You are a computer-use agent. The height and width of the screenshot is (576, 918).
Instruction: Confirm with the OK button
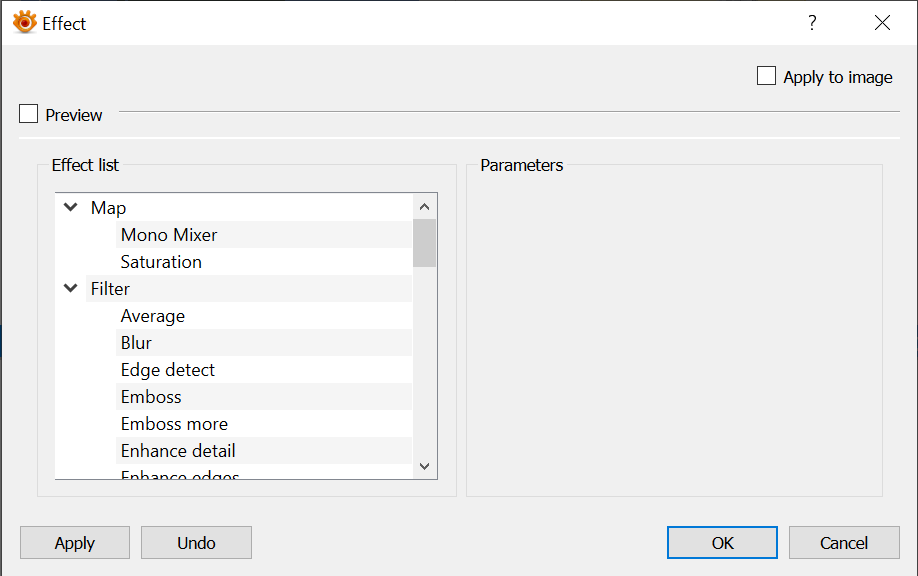(722, 543)
